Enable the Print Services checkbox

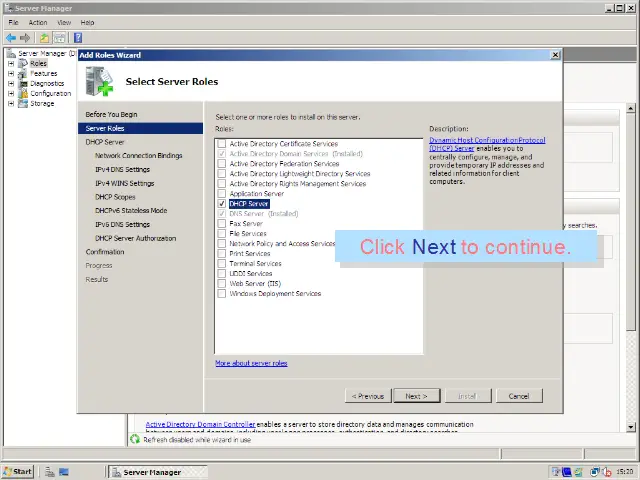coord(222,253)
